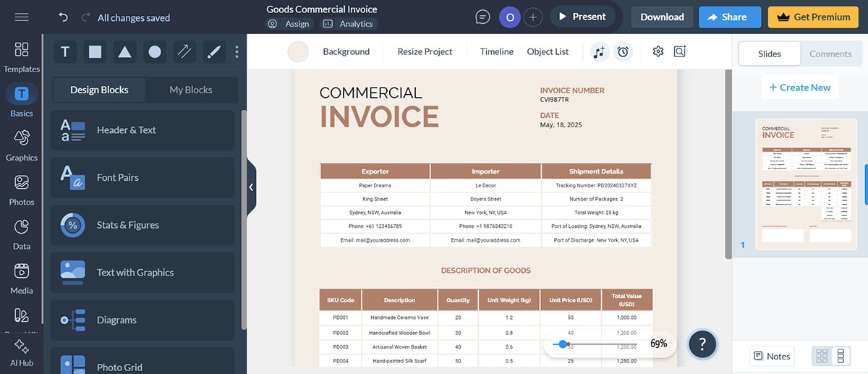Select the Diagrams block
Screen dimensions: 868x374
tap(144, 320)
